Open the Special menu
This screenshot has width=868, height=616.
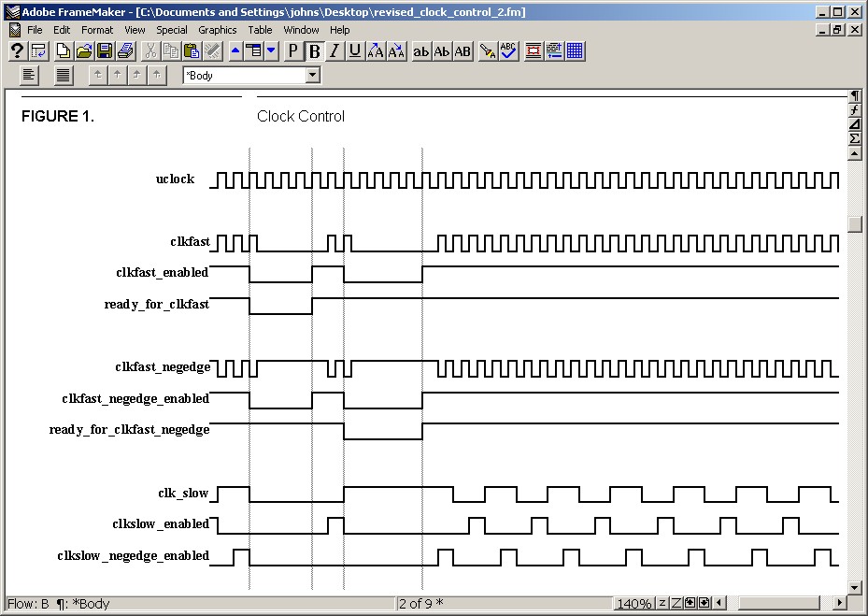(172, 30)
